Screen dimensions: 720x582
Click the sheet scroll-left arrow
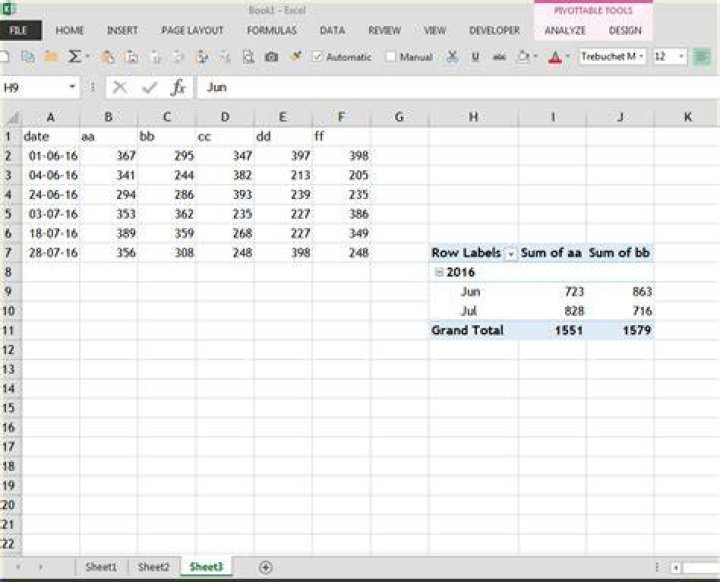[x=18, y=567]
